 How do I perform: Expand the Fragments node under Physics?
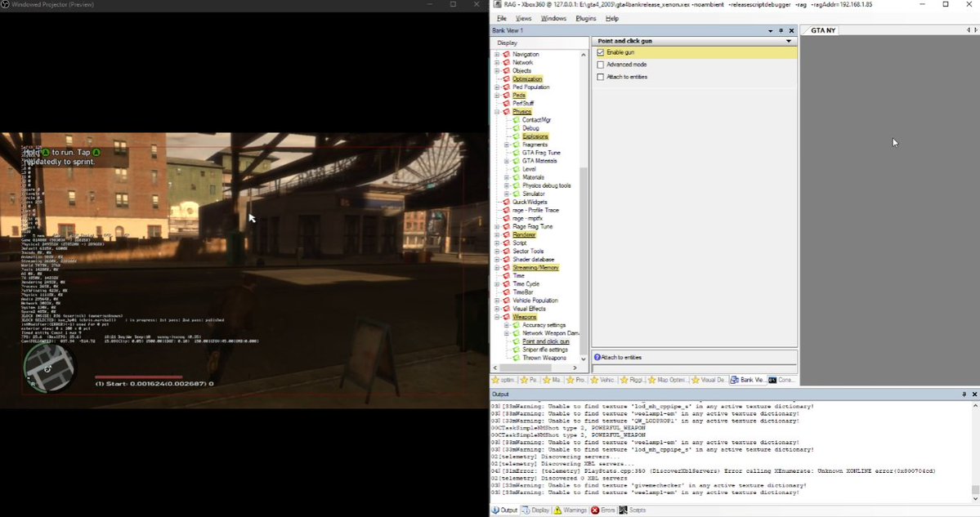tap(507, 145)
